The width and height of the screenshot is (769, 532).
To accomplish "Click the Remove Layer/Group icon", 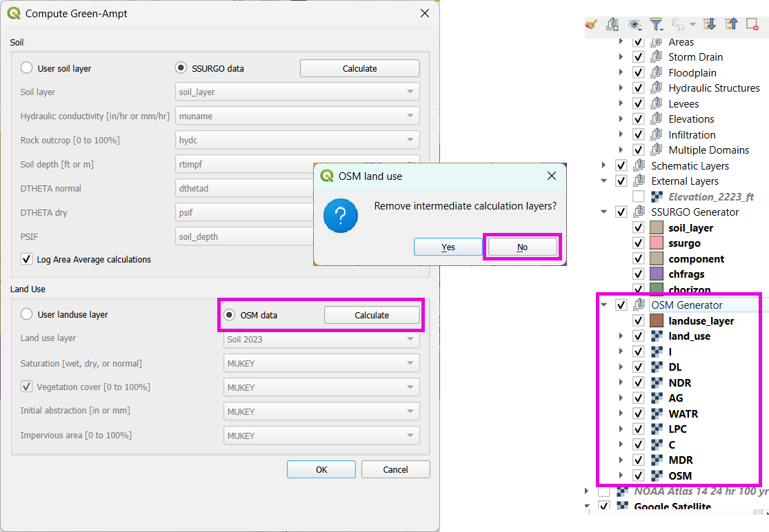I will click(752, 24).
